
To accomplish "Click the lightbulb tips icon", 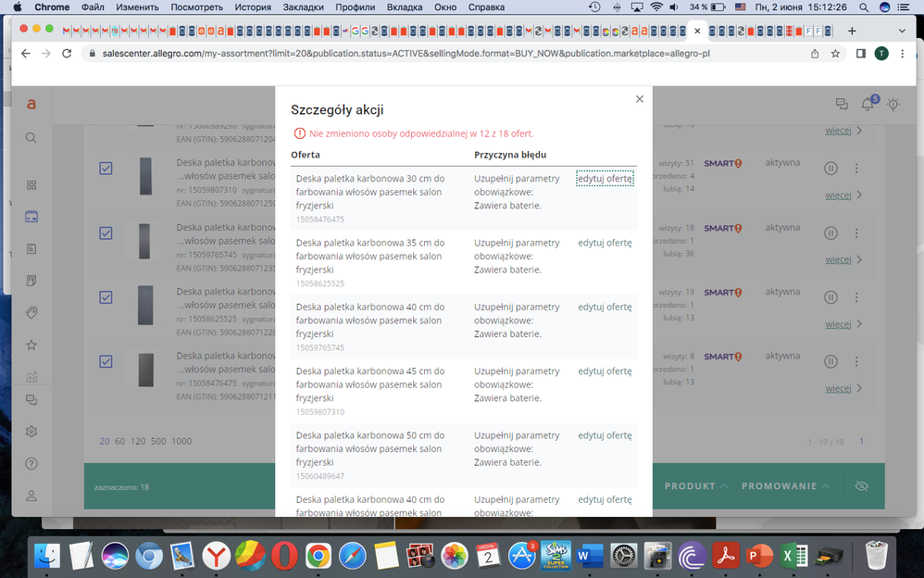I will (x=893, y=105).
